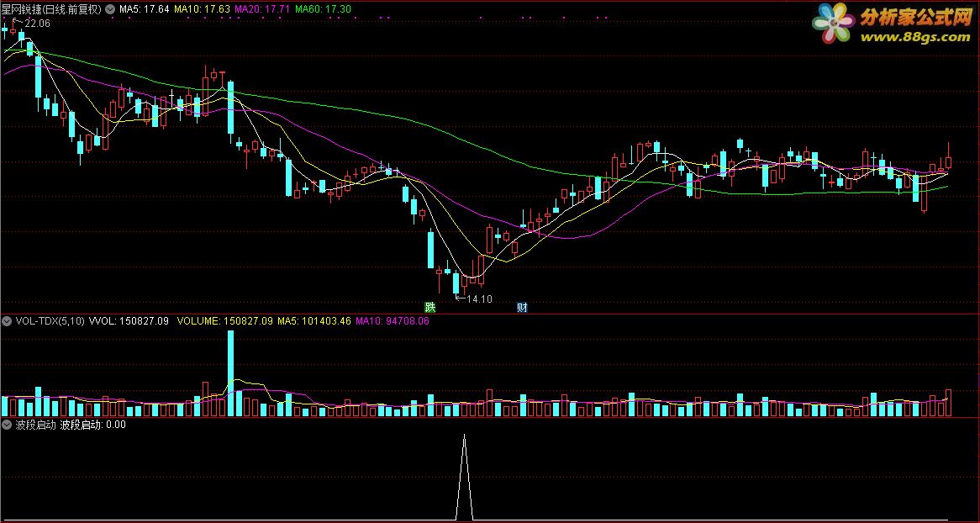Click the MA20: 17.71 magenta label

[x=262, y=9]
